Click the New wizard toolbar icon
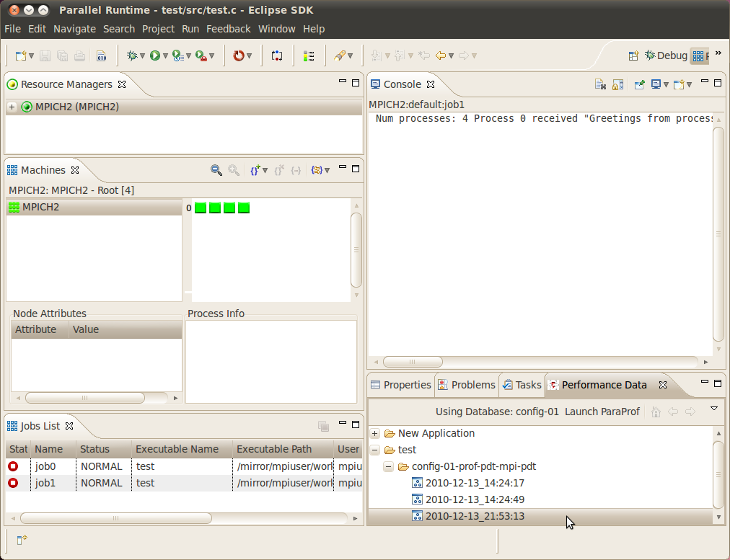Screen dimensions: 730x560 [x=20, y=55]
